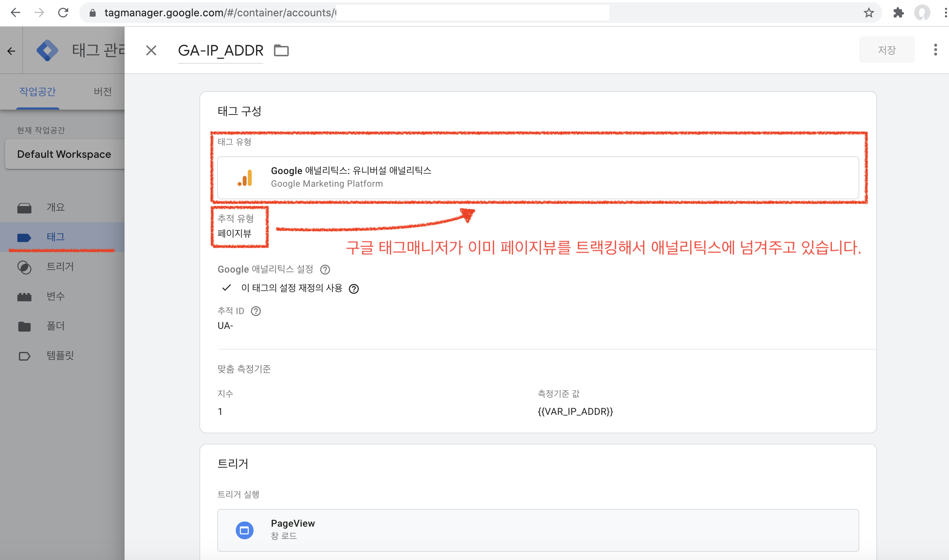Viewport: 949px width, 560px height.
Task: Open the Google 애널리틱스 tag type selector
Action: [x=538, y=177]
